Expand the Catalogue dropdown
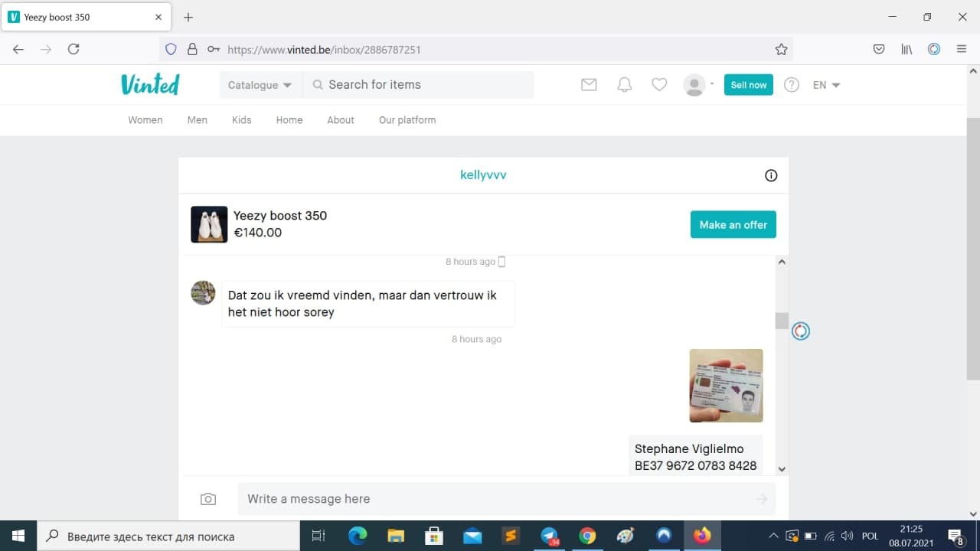 click(260, 85)
